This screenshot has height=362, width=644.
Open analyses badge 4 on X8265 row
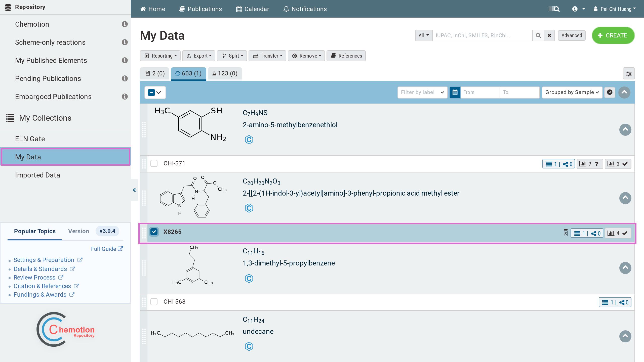tap(618, 233)
